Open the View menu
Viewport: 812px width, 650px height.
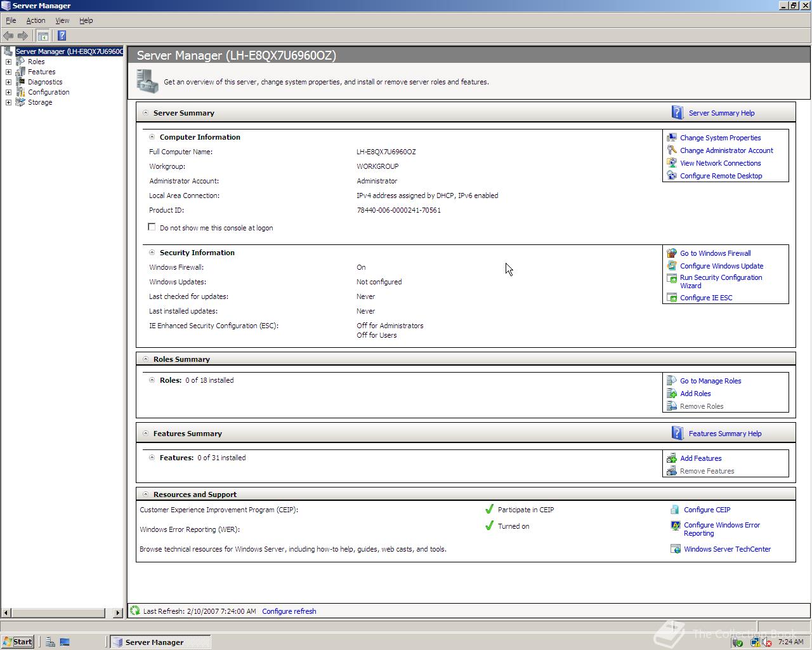coord(62,20)
